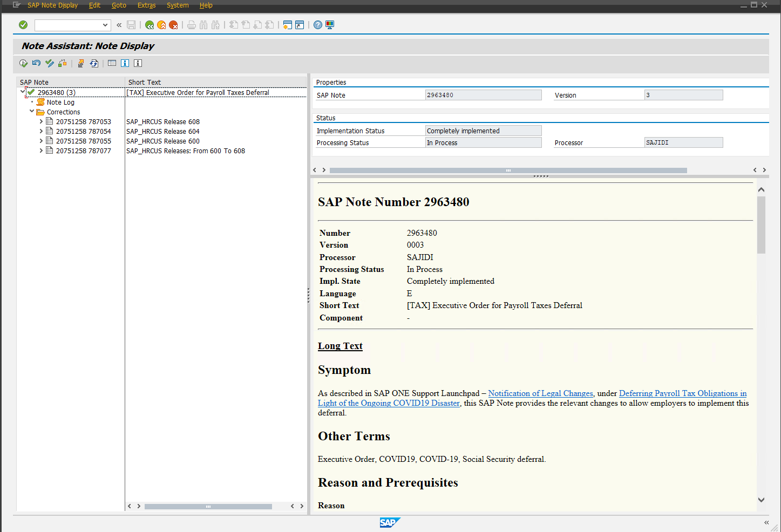The height and width of the screenshot is (532, 781).
Task: Select the 2963480 (3) note row
Action: pyautogui.click(x=57, y=93)
